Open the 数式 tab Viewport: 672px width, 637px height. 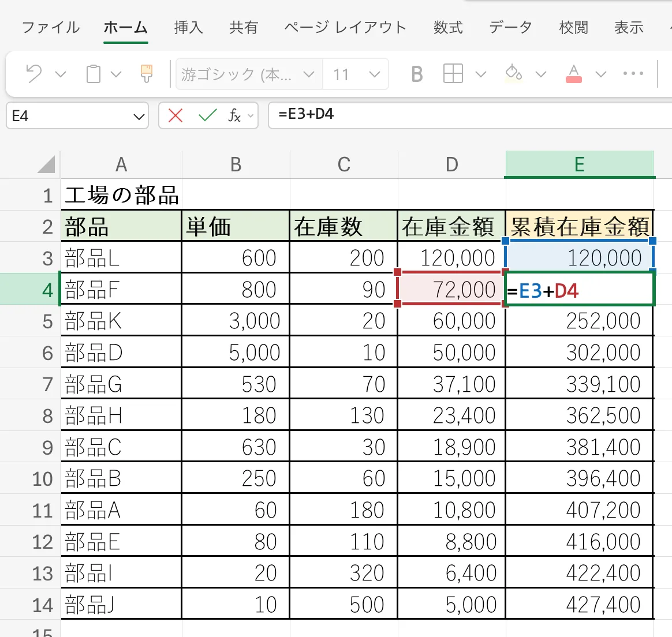tap(448, 28)
